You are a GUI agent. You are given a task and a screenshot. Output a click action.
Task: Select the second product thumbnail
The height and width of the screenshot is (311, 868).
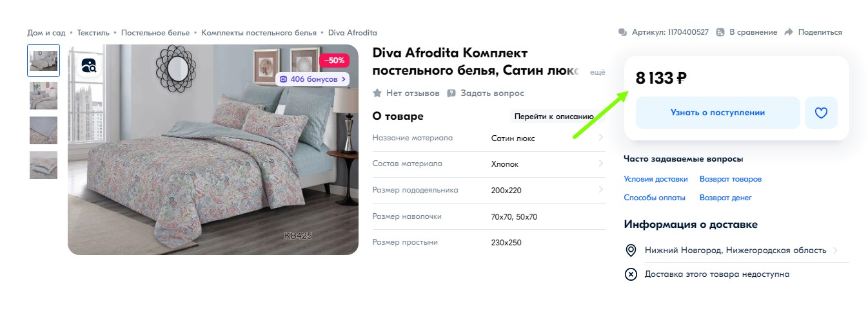coord(43,95)
